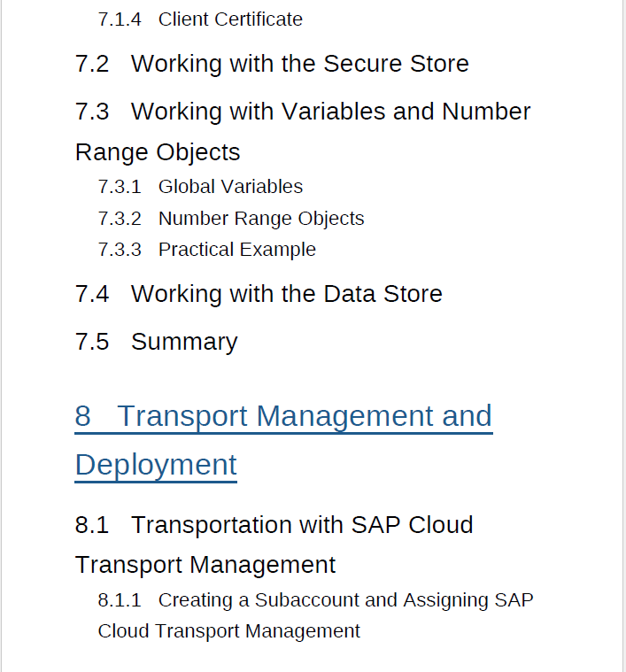Open Working with Variables and Number heading
The width and height of the screenshot is (626, 672).
(330, 112)
